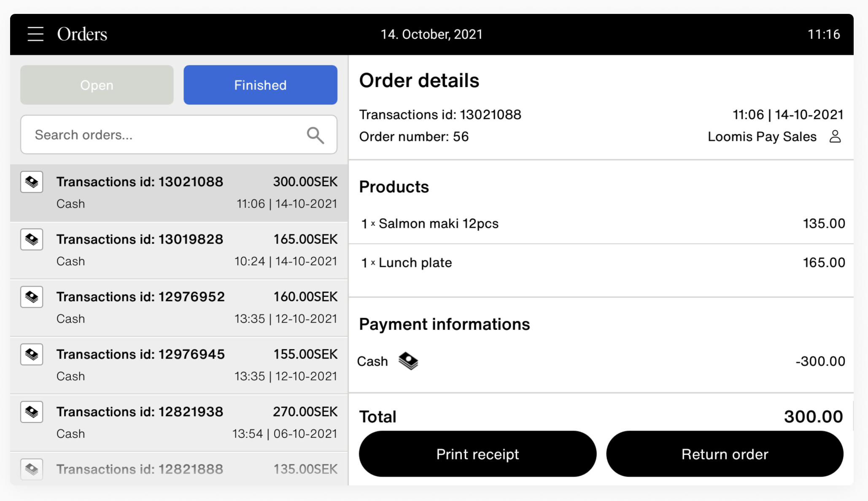Click cash stack icon in payment informations
The height and width of the screenshot is (501, 868).
[x=408, y=361]
